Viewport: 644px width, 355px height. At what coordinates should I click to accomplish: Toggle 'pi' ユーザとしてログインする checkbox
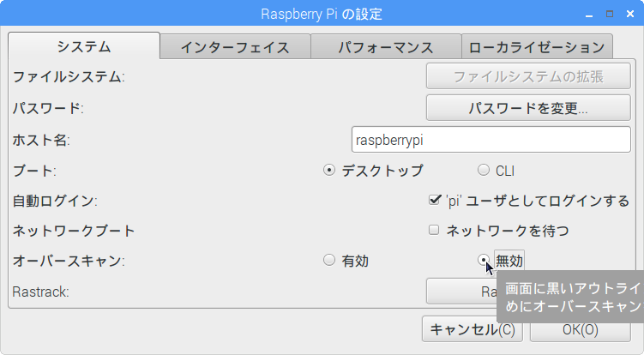click(x=434, y=201)
